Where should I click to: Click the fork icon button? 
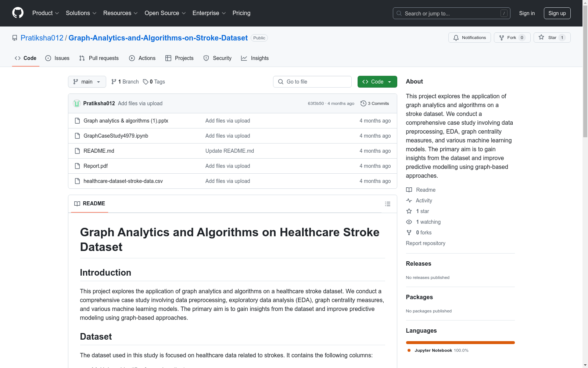tap(502, 38)
